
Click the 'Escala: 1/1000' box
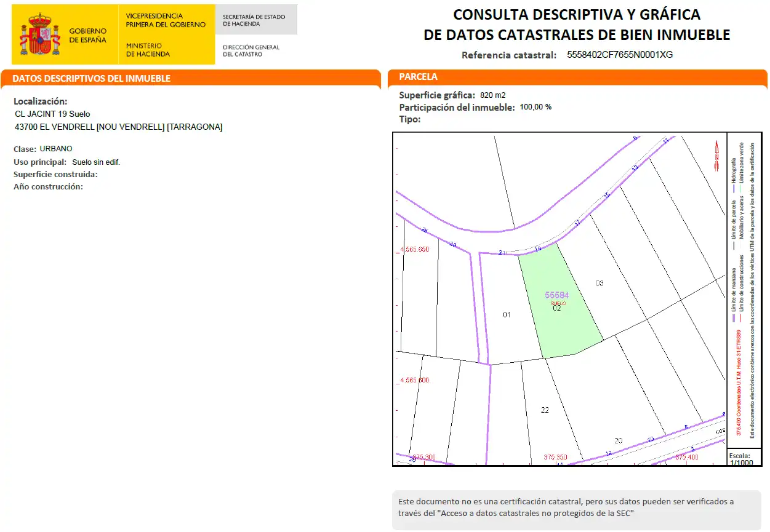[744, 457]
